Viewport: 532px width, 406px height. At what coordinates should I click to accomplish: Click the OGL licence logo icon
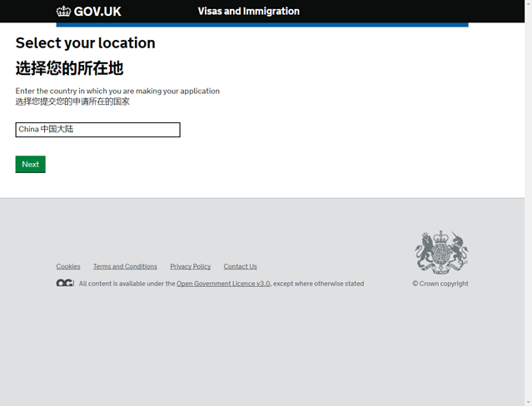[x=65, y=284]
